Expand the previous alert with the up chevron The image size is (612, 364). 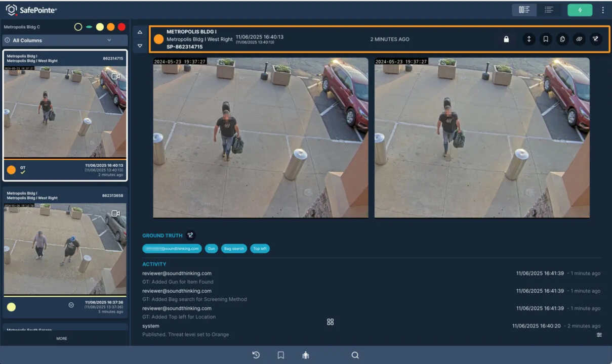click(x=140, y=31)
